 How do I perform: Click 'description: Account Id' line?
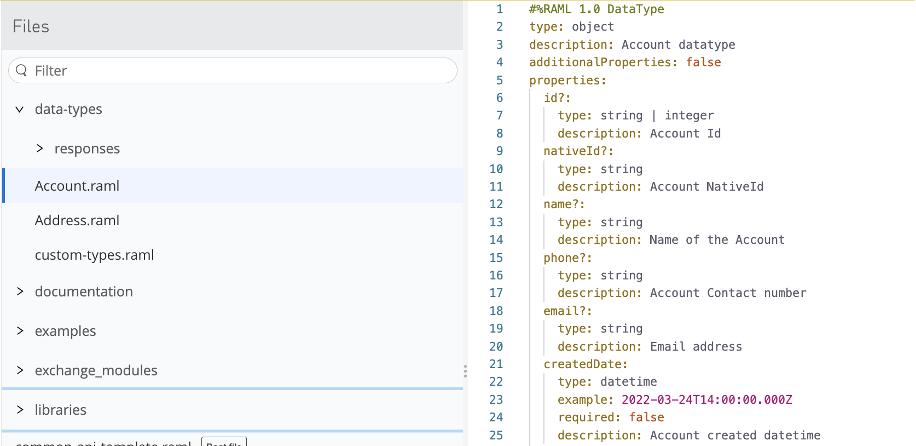639,133
